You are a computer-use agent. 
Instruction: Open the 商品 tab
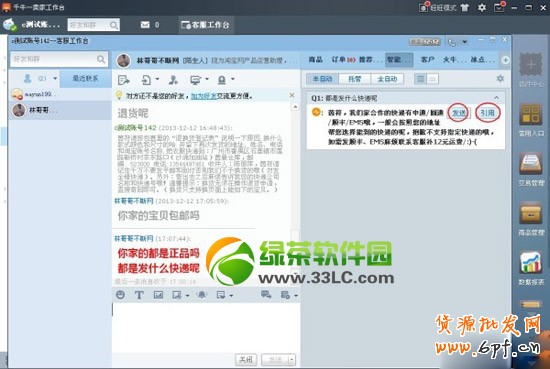[x=315, y=60]
